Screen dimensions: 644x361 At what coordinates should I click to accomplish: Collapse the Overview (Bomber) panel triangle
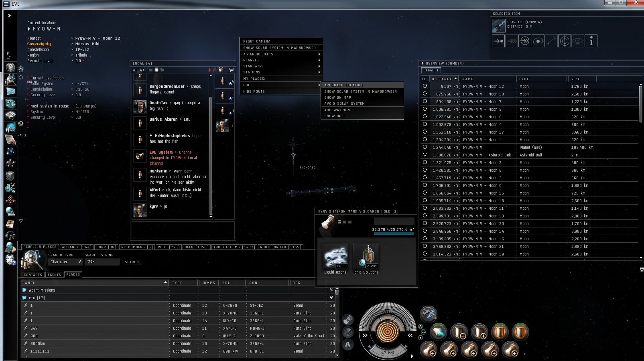click(x=423, y=63)
